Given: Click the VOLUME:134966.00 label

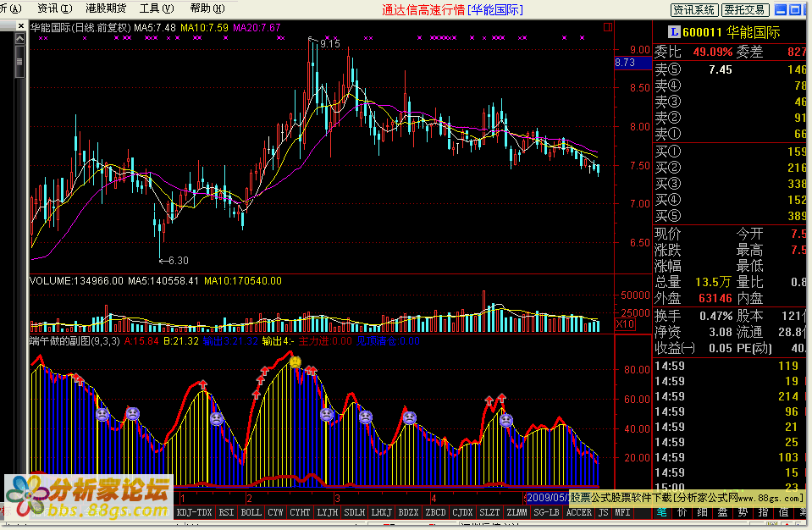Looking at the screenshot, I should 77,281.
